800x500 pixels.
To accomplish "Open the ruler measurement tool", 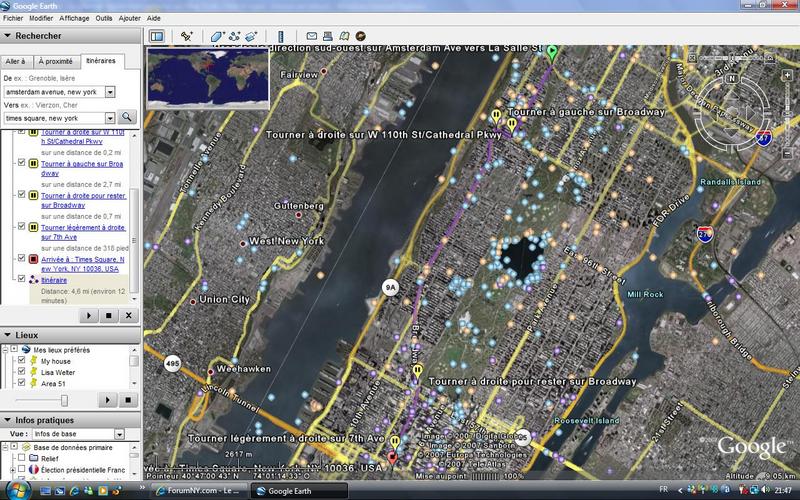I will [x=280, y=36].
